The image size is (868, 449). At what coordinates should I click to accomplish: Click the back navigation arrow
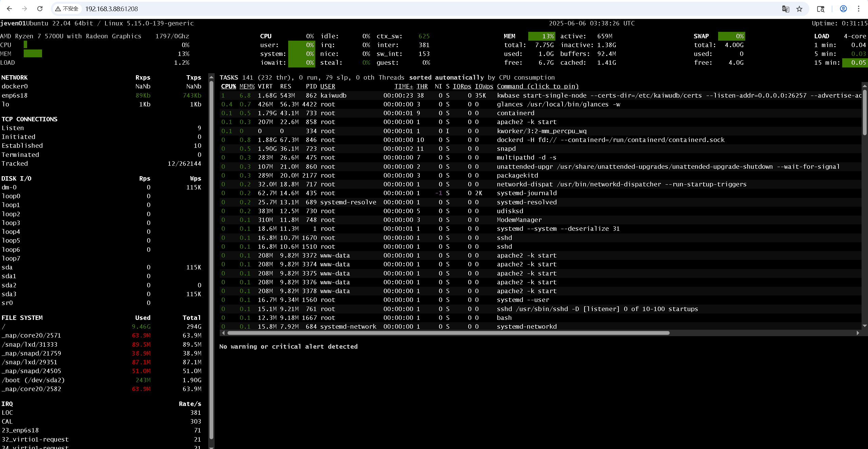9,9
